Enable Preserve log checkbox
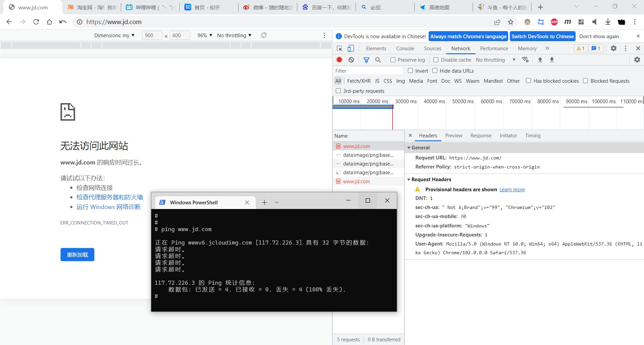Viewport: 644px width, 345px height. tap(393, 60)
